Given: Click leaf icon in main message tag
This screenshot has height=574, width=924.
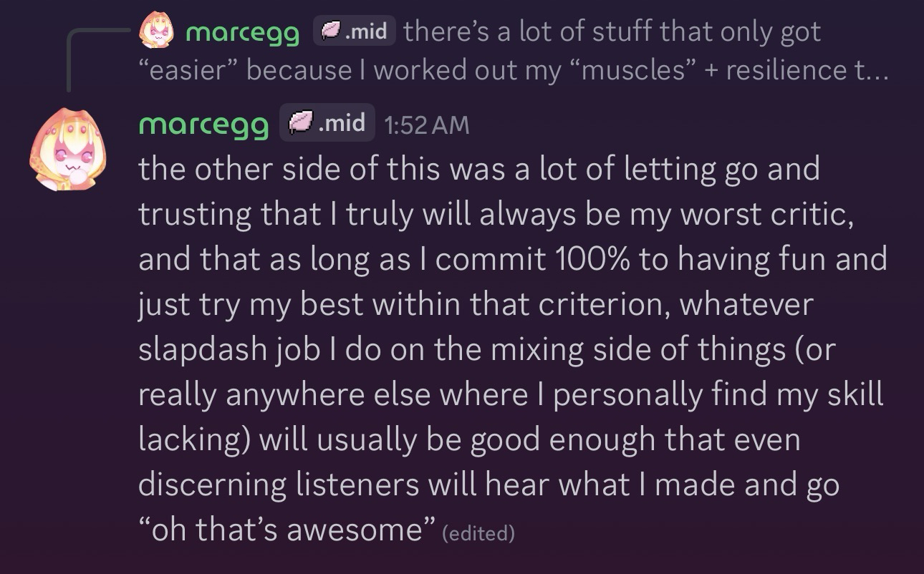Looking at the screenshot, I should tap(299, 123).
